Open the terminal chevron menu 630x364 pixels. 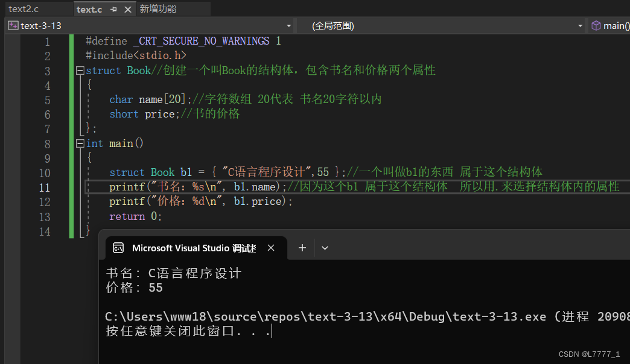coord(325,248)
